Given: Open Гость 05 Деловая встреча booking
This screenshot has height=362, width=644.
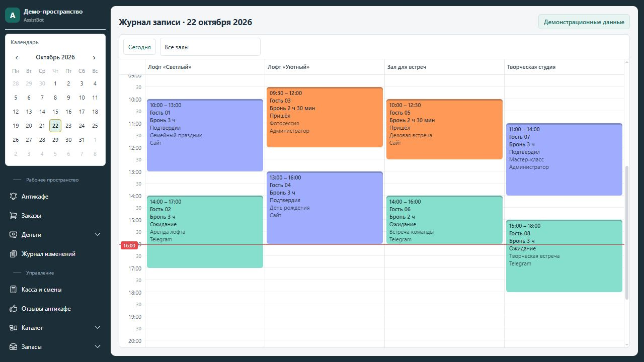Looking at the screenshot, I should [x=444, y=129].
